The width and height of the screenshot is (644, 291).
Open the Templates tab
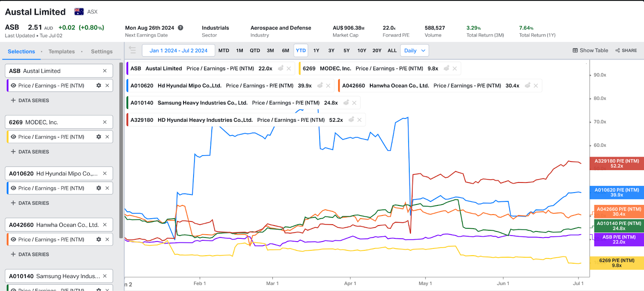click(62, 51)
